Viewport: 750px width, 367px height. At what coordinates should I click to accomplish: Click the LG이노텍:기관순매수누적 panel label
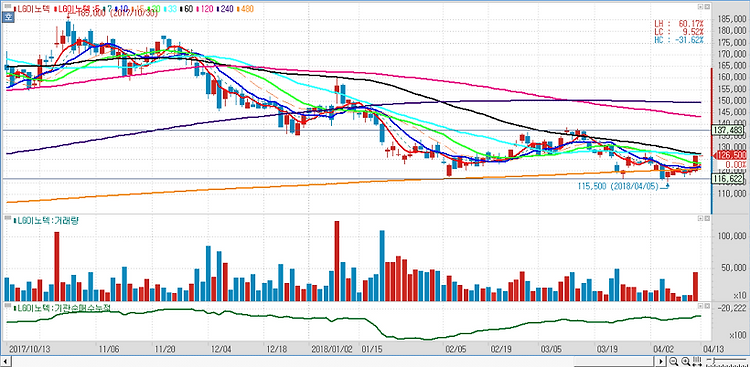click(62, 308)
